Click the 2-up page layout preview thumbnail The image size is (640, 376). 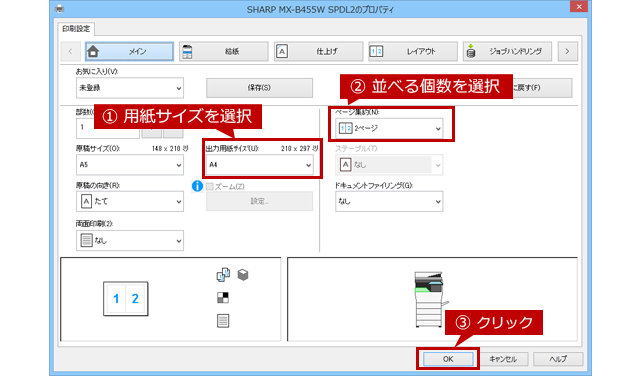(x=126, y=299)
